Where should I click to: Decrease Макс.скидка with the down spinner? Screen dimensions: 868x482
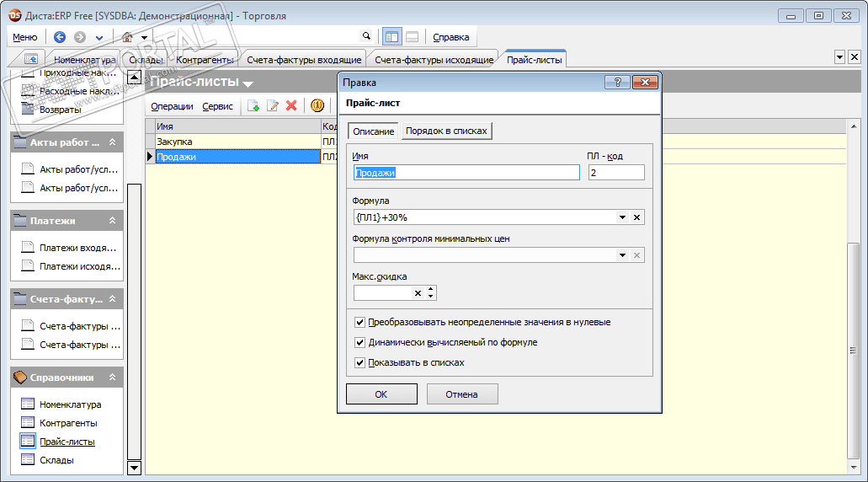click(431, 297)
